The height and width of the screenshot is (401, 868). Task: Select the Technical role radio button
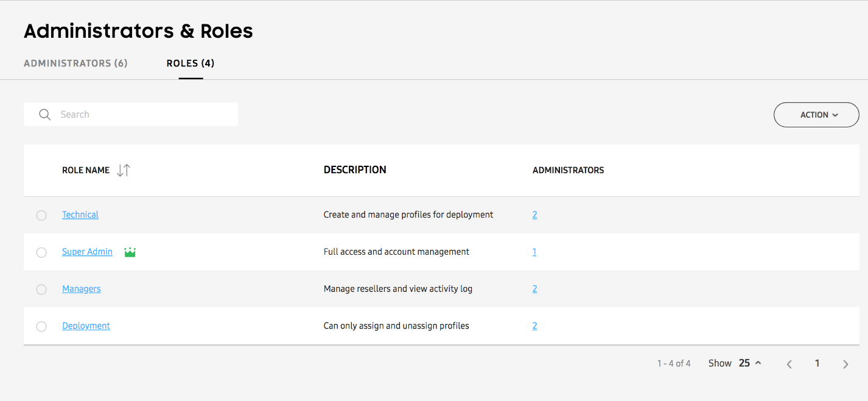click(41, 215)
